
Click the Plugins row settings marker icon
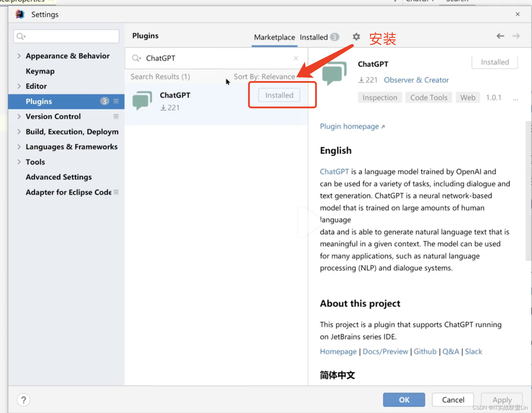click(116, 101)
